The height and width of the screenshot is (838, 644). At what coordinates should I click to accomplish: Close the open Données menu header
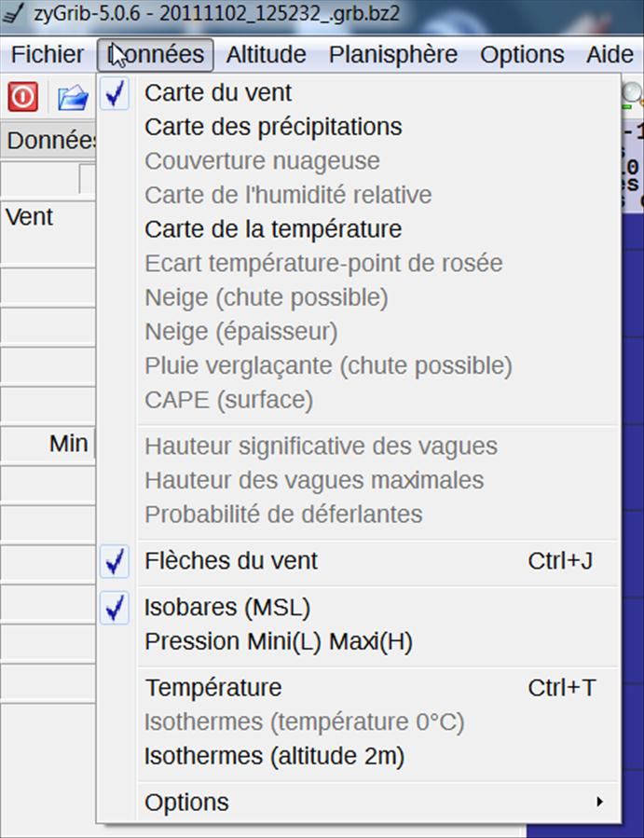click(155, 54)
